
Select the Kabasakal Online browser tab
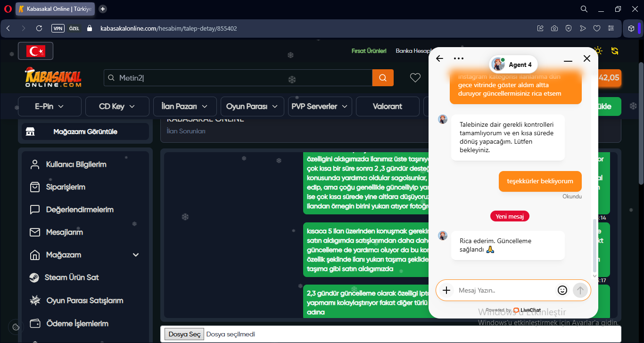tap(56, 9)
